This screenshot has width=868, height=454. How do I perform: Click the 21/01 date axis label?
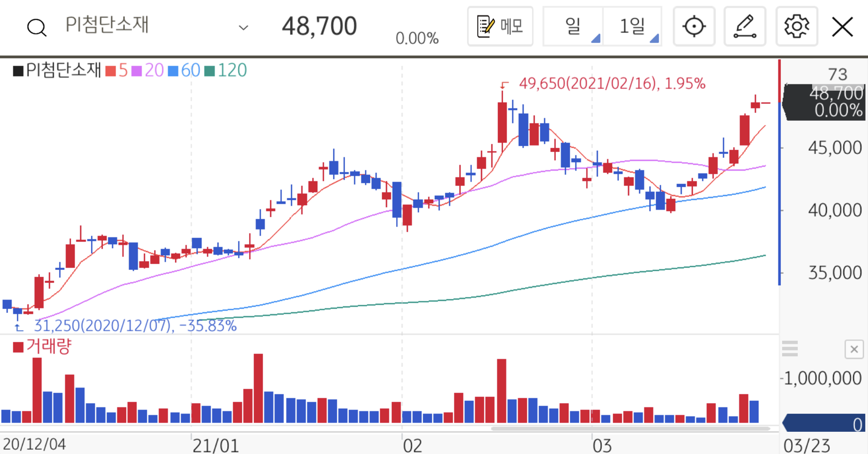216,446
